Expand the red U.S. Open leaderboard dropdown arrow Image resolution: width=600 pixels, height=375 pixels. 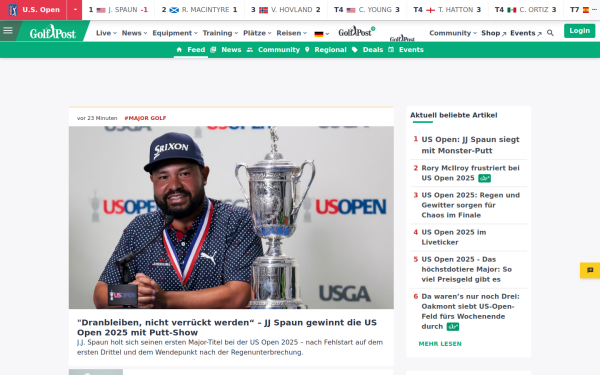click(75, 10)
